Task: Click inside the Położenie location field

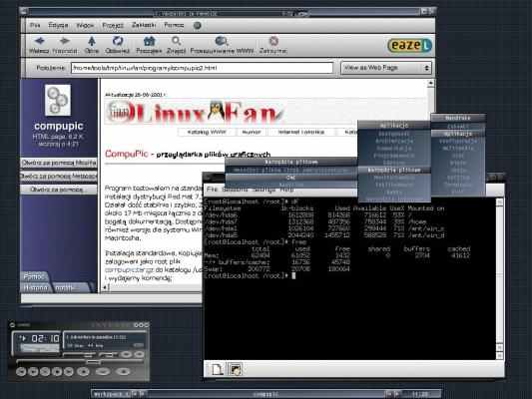Action: [x=203, y=68]
